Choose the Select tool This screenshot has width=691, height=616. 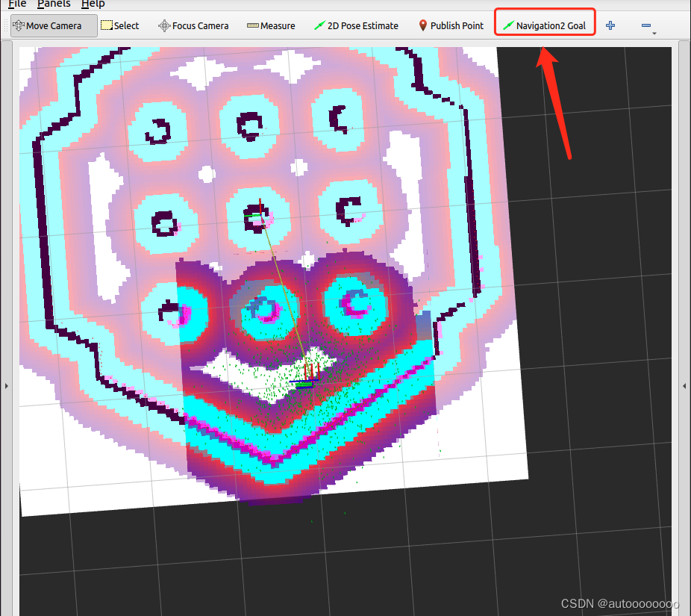point(120,25)
